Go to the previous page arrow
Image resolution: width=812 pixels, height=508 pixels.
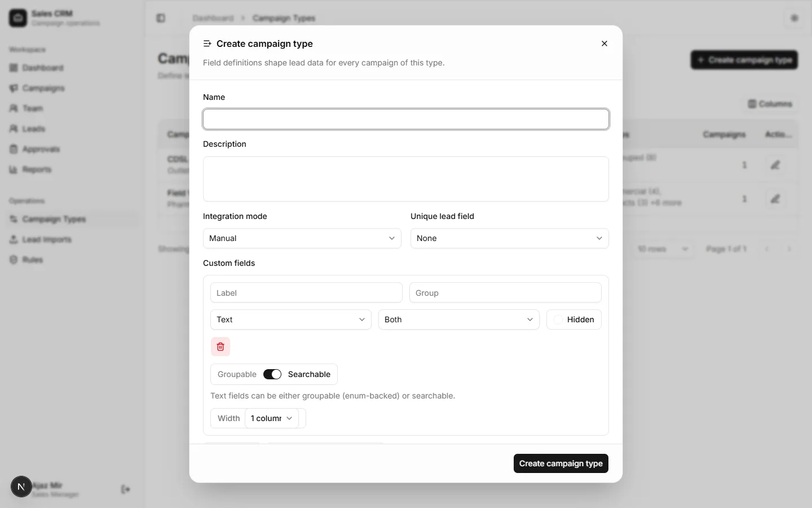[767, 249]
